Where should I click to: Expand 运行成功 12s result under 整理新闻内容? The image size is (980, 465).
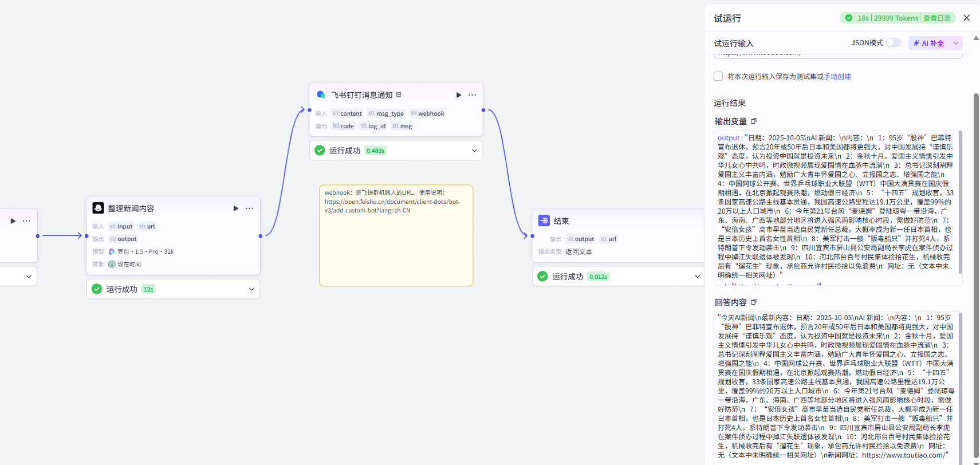[x=251, y=289]
